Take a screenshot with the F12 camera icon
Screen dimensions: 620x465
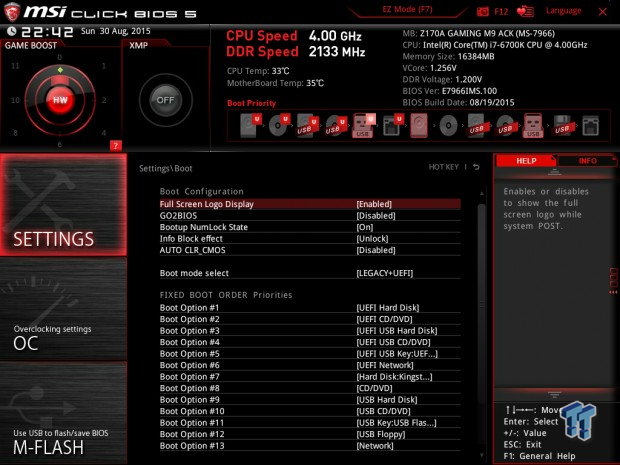[483, 11]
